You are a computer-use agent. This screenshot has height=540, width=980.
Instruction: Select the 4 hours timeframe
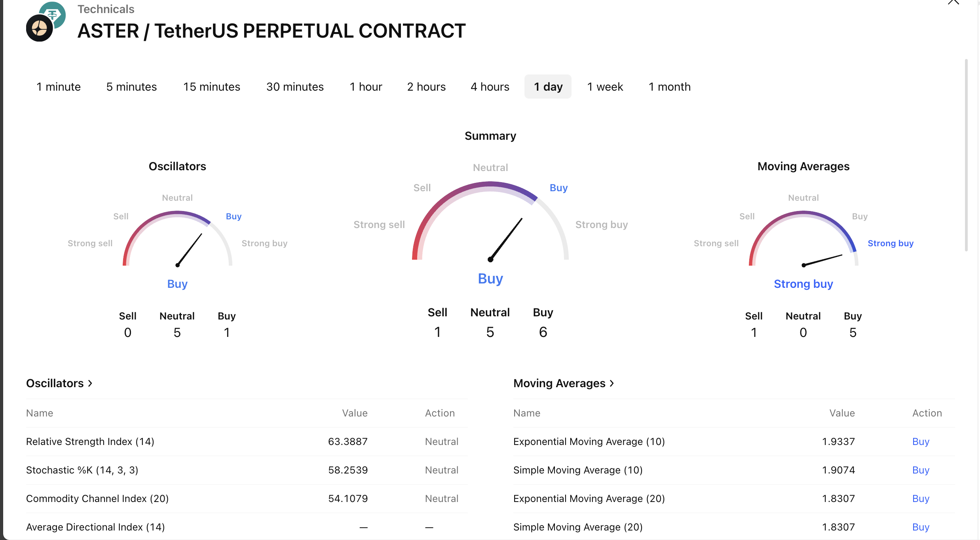(x=490, y=87)
